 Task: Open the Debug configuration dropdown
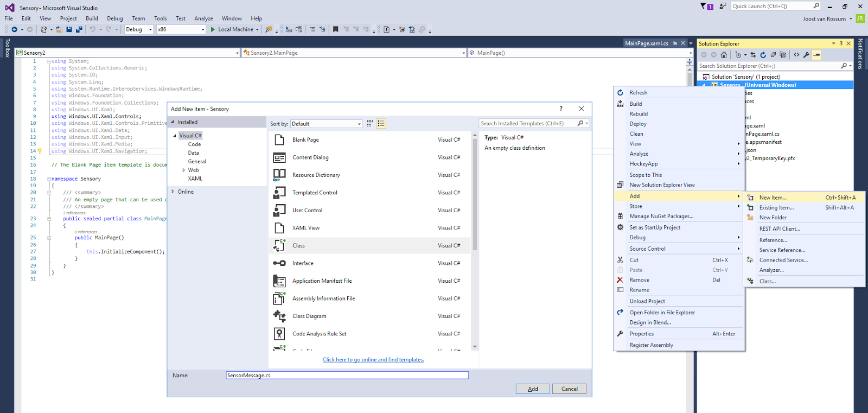point(151,29)
